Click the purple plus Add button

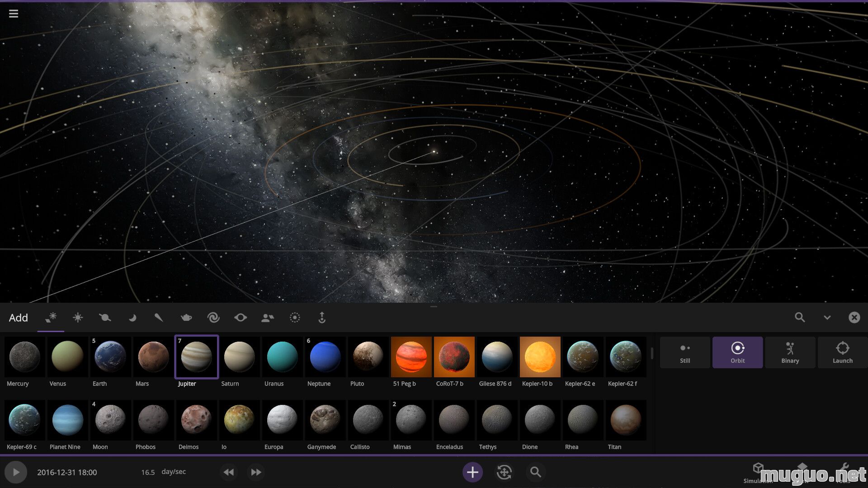(472, 472)
